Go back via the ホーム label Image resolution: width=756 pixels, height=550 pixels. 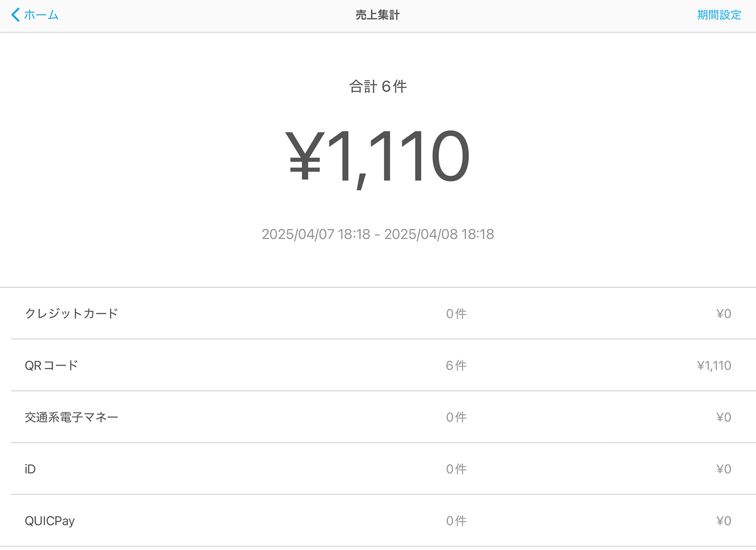pos(41,15)
